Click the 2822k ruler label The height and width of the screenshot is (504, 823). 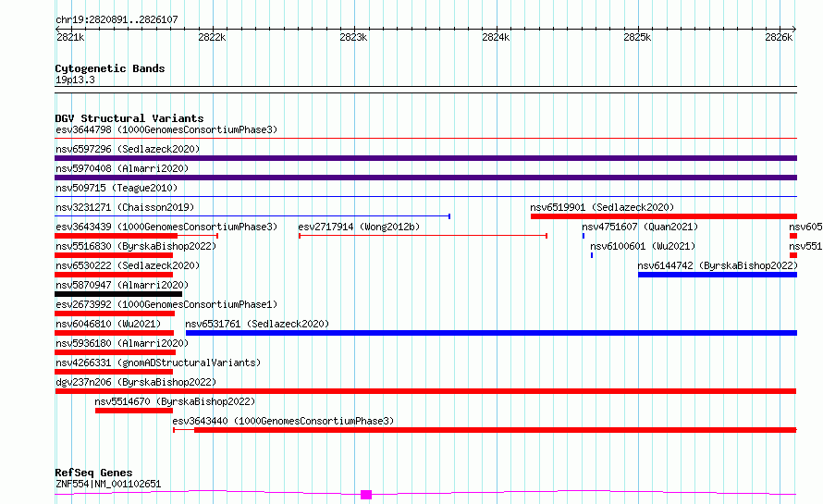[x=212, y=37]
